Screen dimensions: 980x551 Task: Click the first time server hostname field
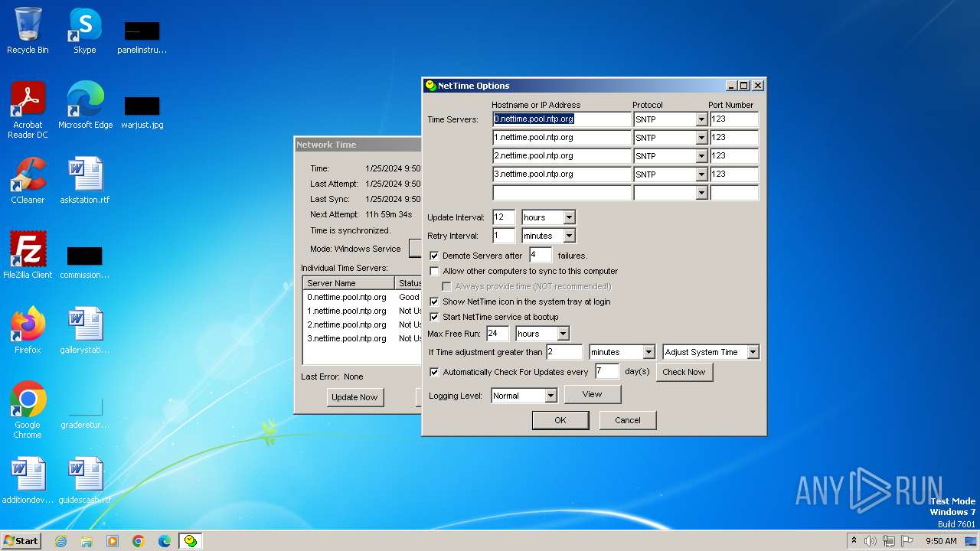562,119
